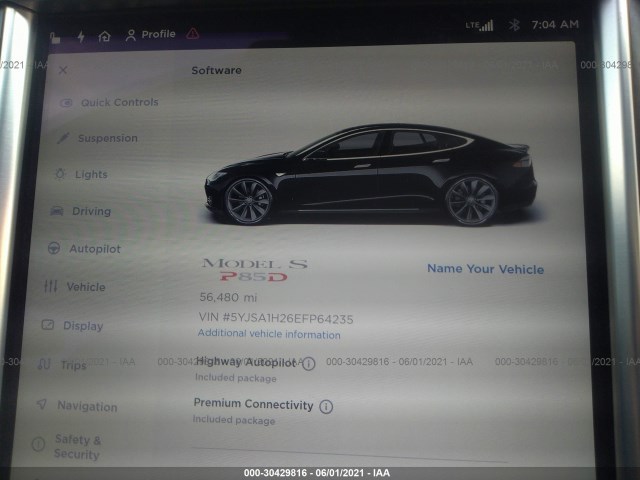Tap the Model S car image
This screenshot has height=480, width=640.
pyautogui.click(x=371, y=176)
